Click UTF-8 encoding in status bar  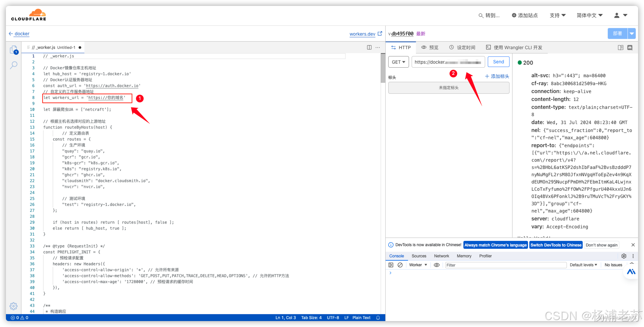(333, 318)
